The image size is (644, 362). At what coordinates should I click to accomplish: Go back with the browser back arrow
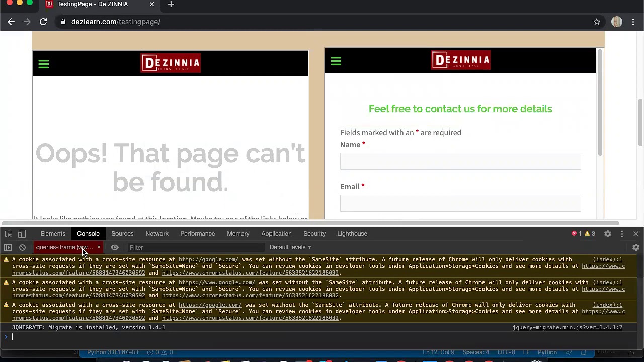[11, 22]
